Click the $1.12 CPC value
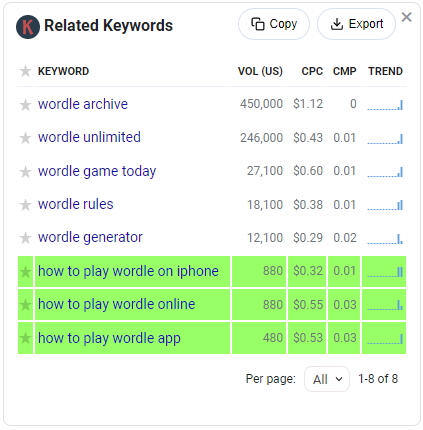423x430 pixels. pyautogui.click(x=308, y=104)
